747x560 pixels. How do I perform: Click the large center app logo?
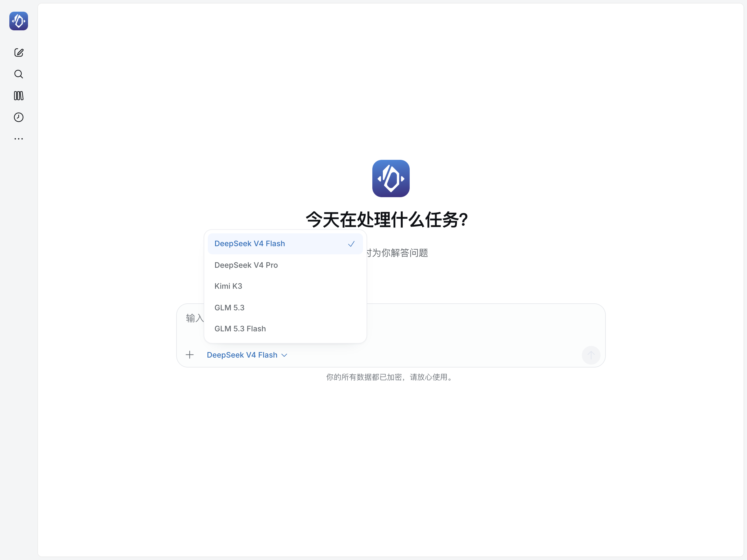pyautogui.click(x=391, y=178)
